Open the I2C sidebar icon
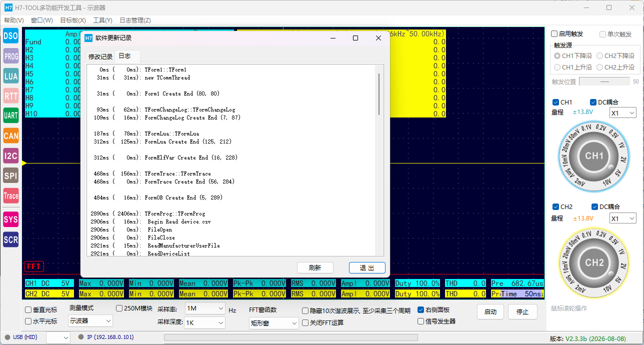644x345 pixels. coord(10,155)
